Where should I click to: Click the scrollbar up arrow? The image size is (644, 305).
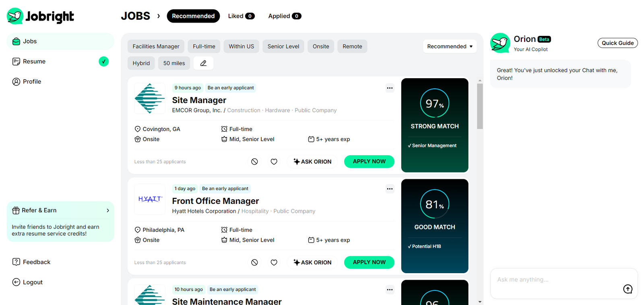click(x=480, y=81)
